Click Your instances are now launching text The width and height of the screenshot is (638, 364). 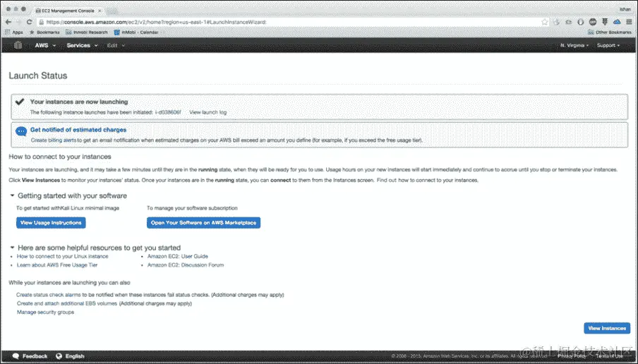[79, 102]
